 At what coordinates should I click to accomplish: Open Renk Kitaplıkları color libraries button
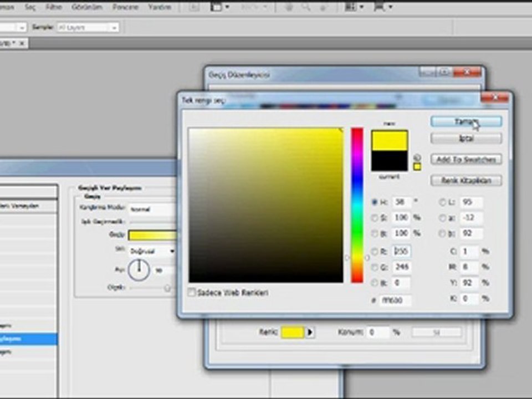coord(466,181)
